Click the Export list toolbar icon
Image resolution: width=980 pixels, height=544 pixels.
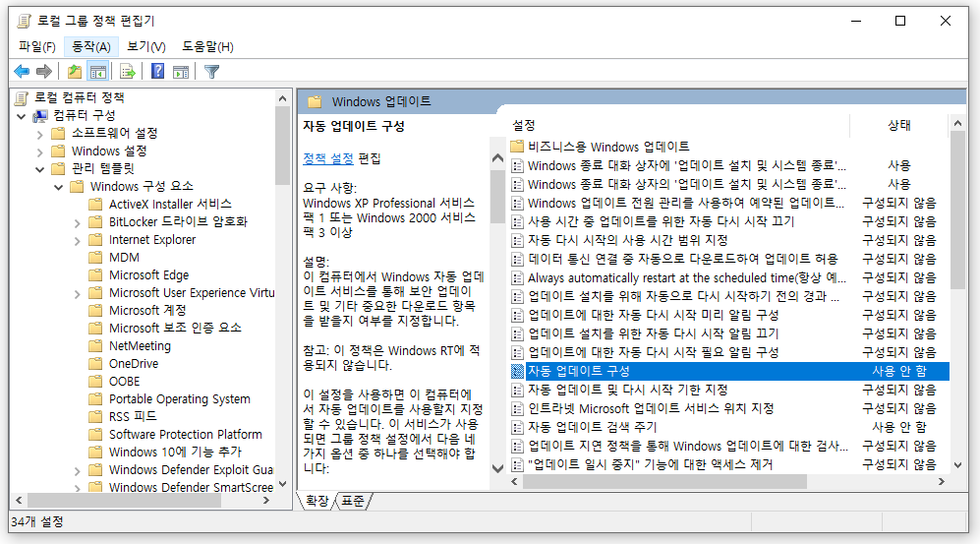pyautogui.click(x=128, y=71)
